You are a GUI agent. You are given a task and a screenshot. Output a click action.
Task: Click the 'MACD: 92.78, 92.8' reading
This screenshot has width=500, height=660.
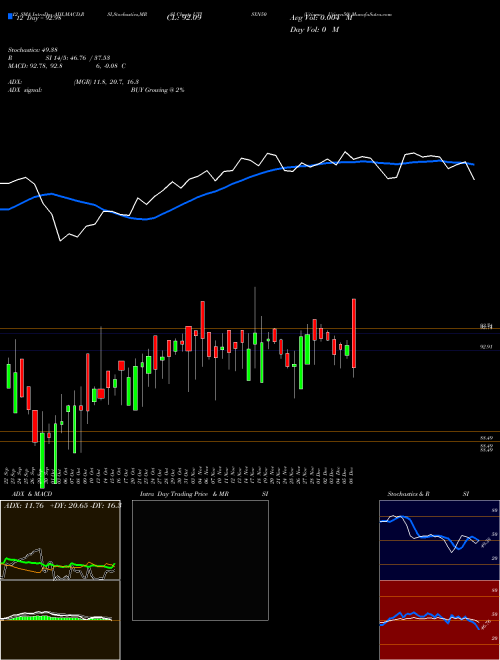tap(35, 66)
